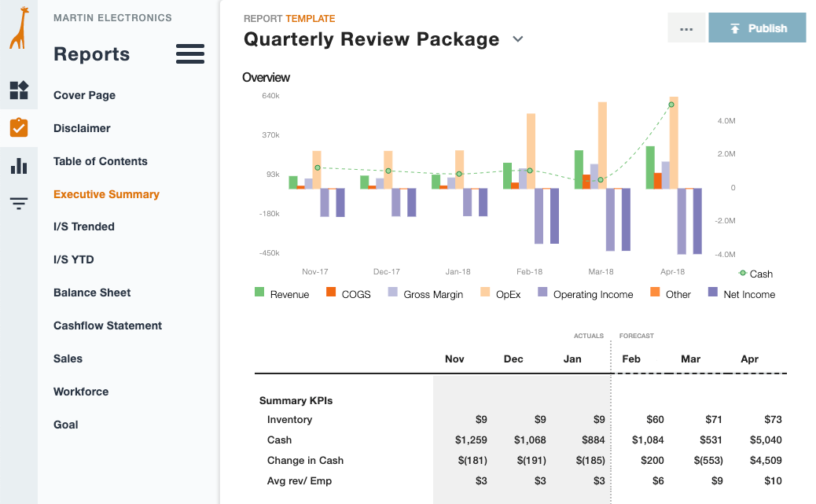The image size is (816, 504).
Task: Switch to the Balance Sheet section
Action: coord(91,292)
